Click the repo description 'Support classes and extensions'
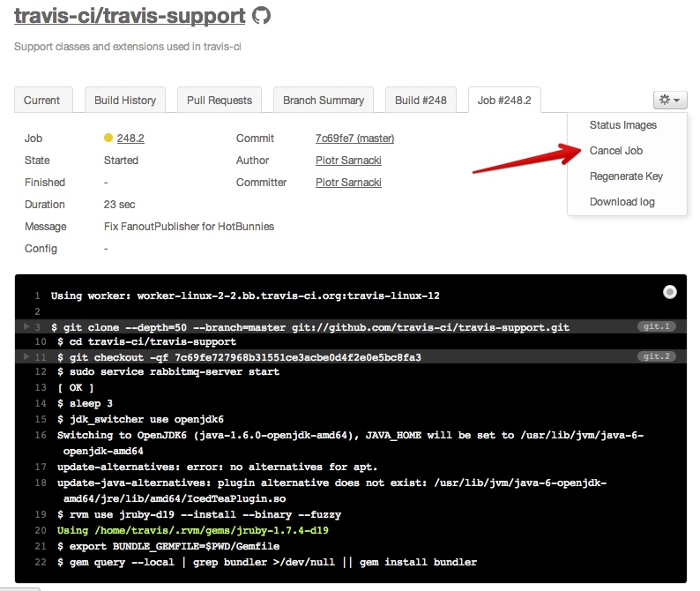 coord(128,47)
